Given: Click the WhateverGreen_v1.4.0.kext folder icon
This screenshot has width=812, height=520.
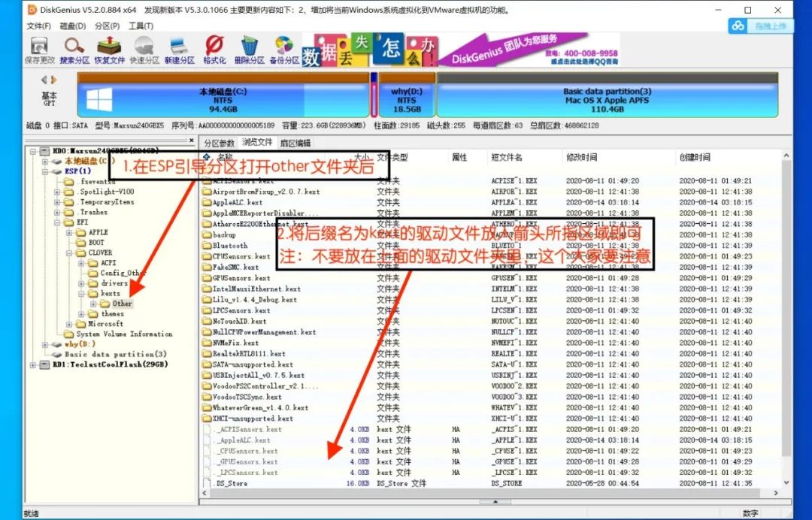Looking at the screenshot, I should click(207, 408).
